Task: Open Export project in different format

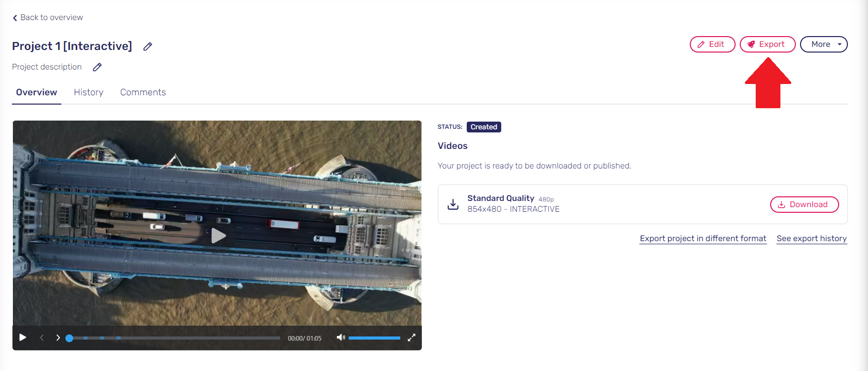Action: 703,239
